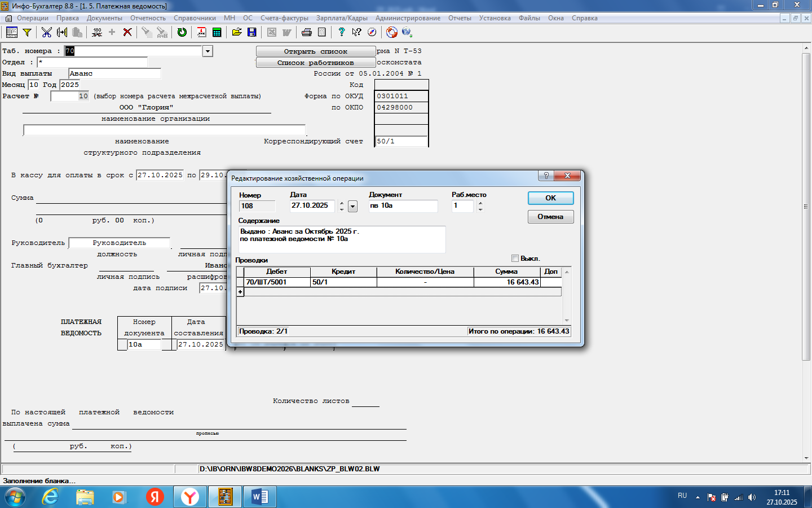This screenshot has width=812, height=508.
Task: Open the date picker dropdown in dialog
Action: point(352,207)
